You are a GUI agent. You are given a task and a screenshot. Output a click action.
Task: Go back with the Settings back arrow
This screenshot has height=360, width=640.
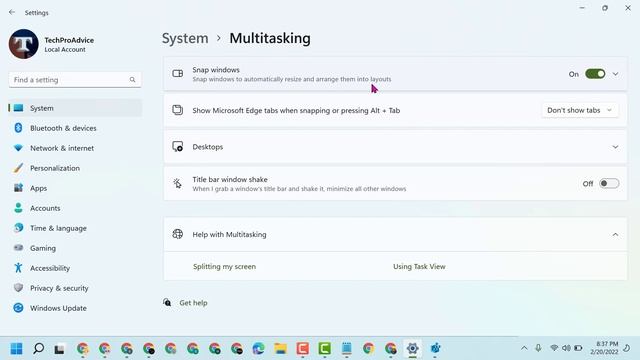tap(12, 13)
